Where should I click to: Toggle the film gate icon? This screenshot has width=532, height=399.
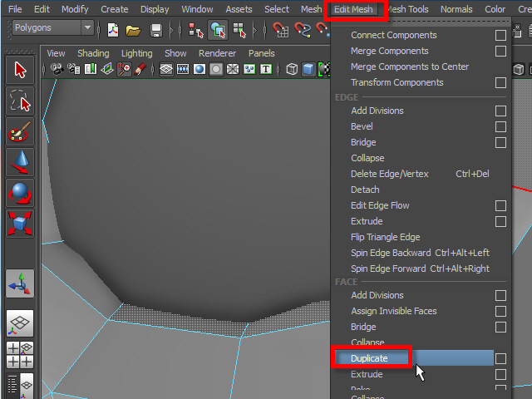point(183,69)
